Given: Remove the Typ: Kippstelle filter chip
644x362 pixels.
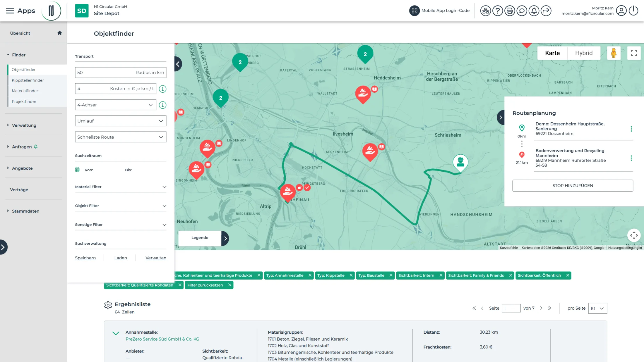Looking at the screenshot, I should click(x=351, y=275).
